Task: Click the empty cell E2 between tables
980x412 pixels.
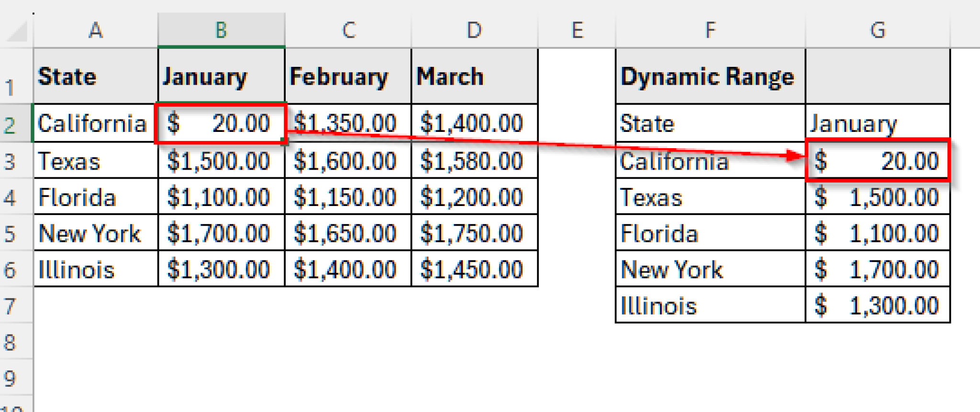Action: point(577,123)
